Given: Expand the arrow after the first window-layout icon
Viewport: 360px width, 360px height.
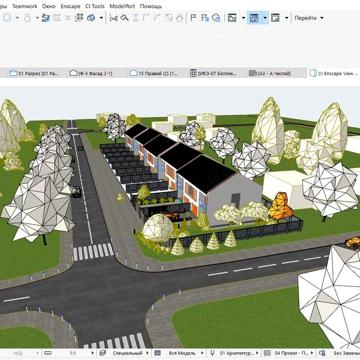Looking at the screenshot, I should [x=243, y=18].
